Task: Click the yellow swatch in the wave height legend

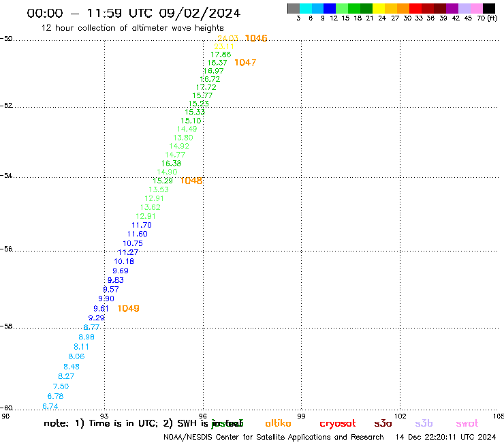Action: click(379, 8)
